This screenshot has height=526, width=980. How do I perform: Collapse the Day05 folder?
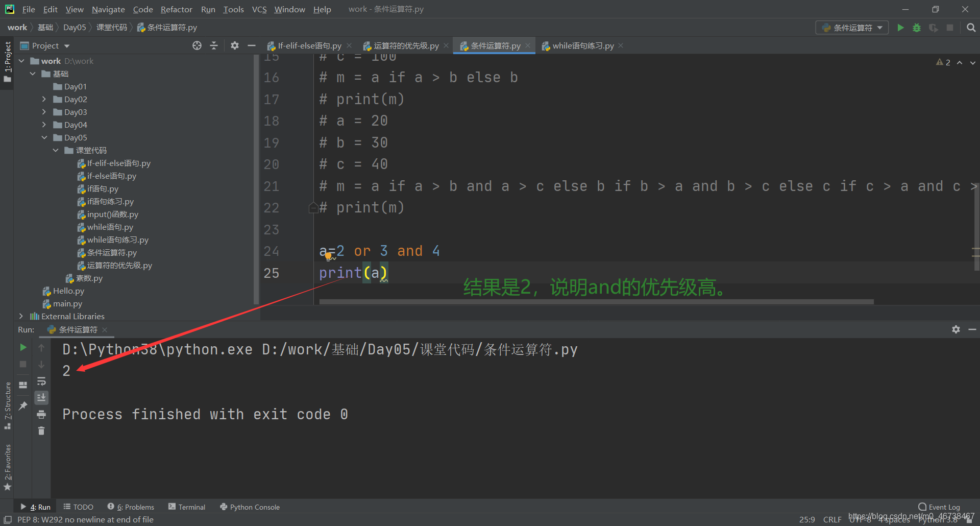(44, 137)
